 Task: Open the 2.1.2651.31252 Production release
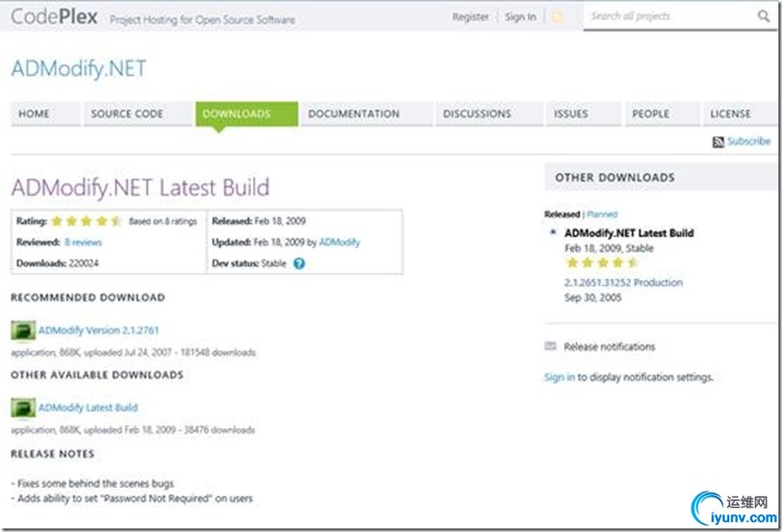(623, 283)
